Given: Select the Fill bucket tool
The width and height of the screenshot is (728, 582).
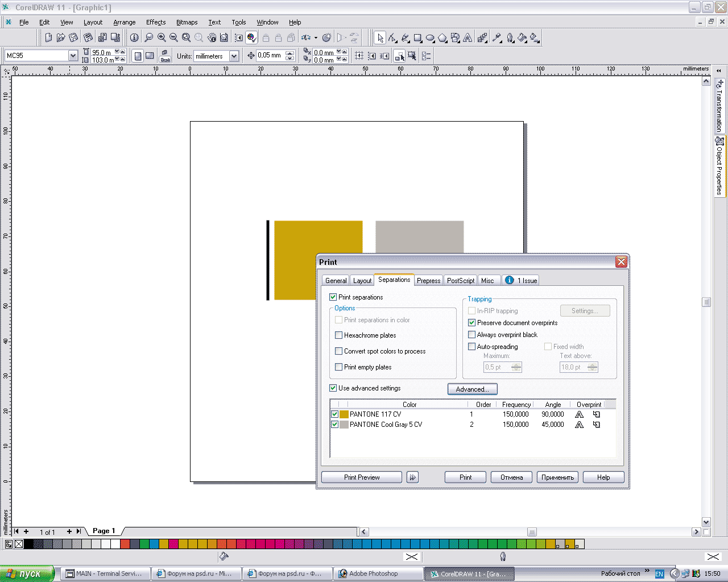Looking at the screenshot, I should tap(522, 38).
